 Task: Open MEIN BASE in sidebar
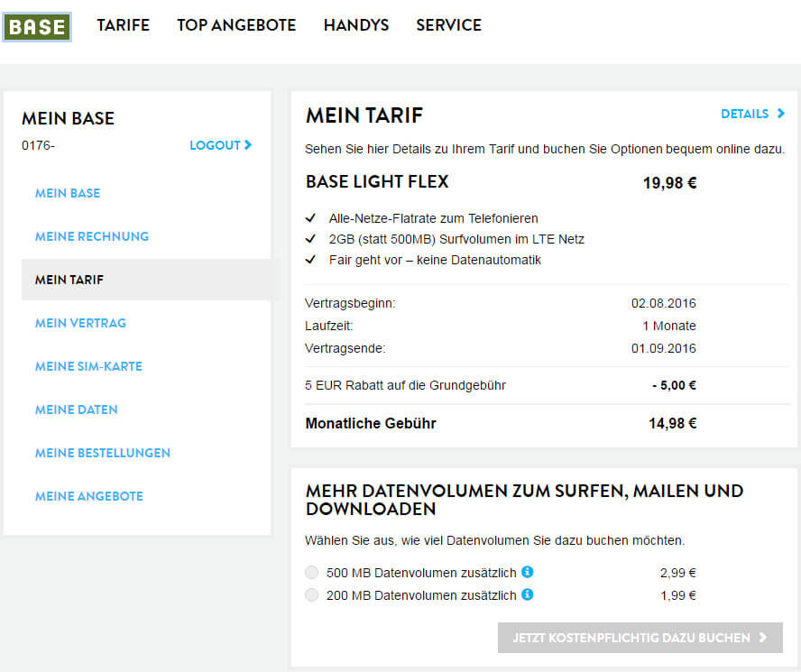coord(68,193)
